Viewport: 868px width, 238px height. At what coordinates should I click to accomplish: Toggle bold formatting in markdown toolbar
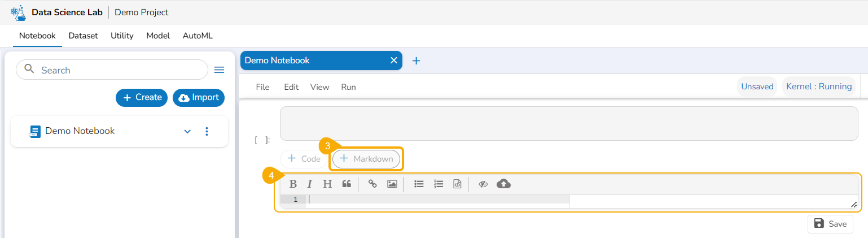tap(293, 184)
